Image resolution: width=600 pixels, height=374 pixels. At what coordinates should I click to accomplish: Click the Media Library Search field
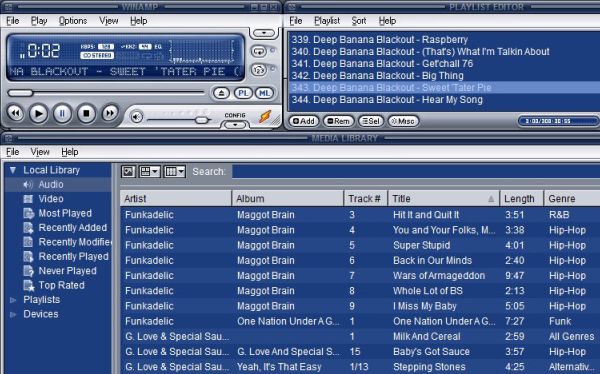click(416, 171)
